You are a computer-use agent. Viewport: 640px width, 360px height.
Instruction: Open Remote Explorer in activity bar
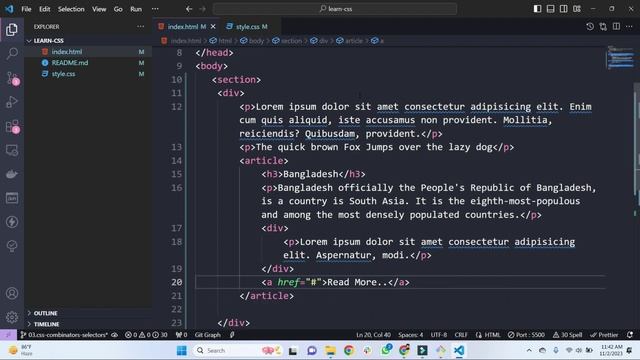pos(12,150)
